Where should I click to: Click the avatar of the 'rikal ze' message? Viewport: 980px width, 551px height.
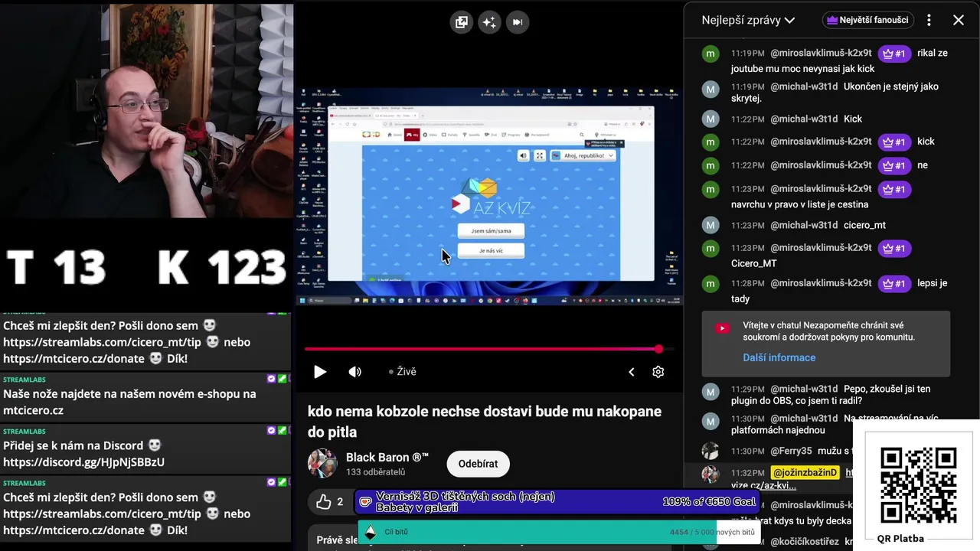point(710,54)
